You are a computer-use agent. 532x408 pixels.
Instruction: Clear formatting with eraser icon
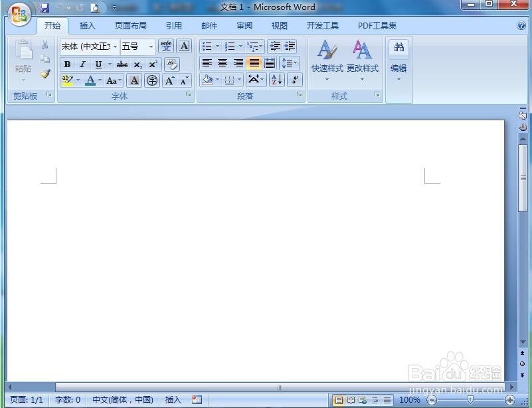point(172,64)
